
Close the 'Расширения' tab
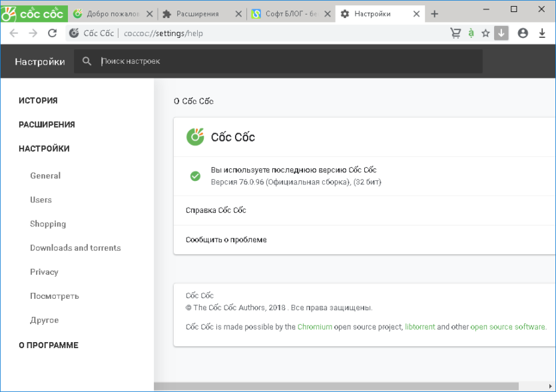point(238,14)
